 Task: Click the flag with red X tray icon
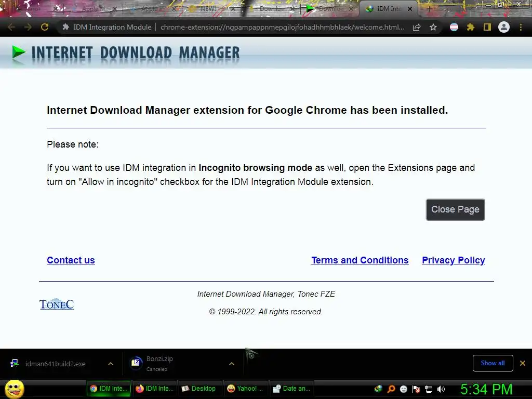click(416, 389)
